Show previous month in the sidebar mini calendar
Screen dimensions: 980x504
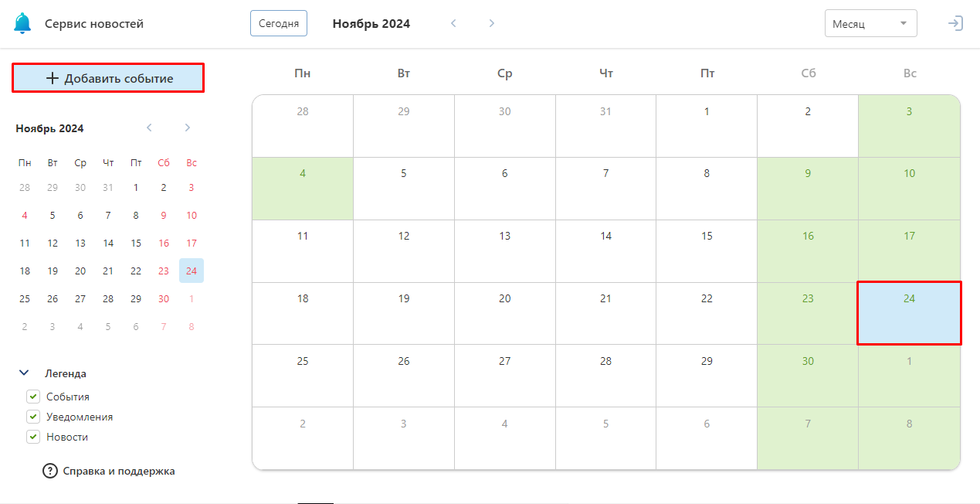point(149,128)
